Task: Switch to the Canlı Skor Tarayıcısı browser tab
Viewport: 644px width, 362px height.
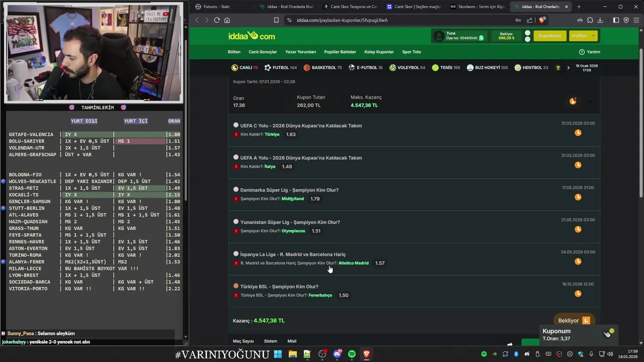Action: [351, 7]
